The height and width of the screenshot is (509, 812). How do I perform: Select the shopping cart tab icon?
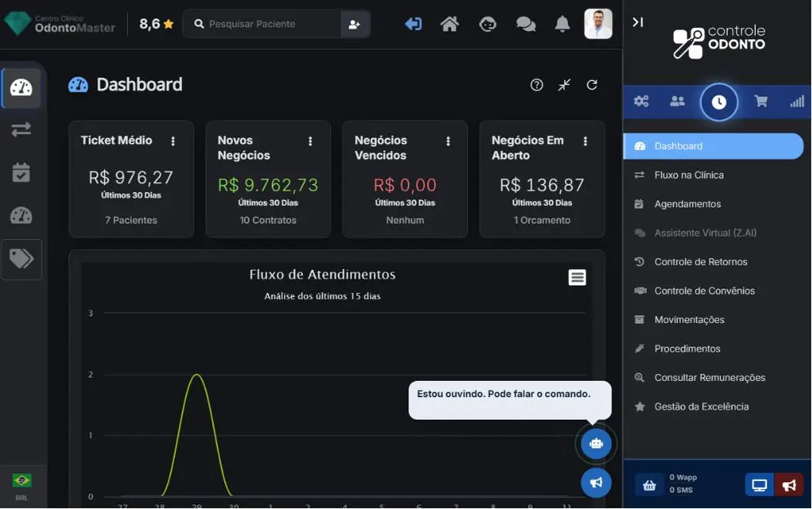click(x=761, y=101)
